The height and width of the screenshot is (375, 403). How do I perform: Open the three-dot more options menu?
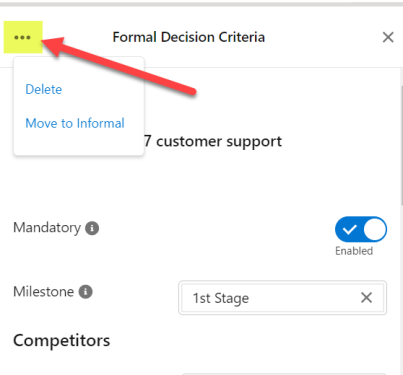pos(23,37)
